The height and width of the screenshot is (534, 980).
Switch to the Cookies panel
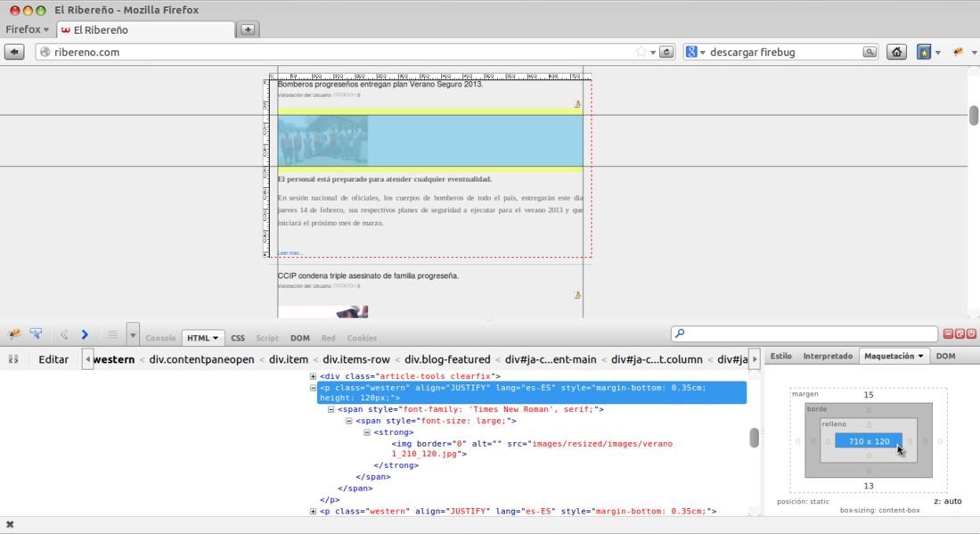[362, 338]
